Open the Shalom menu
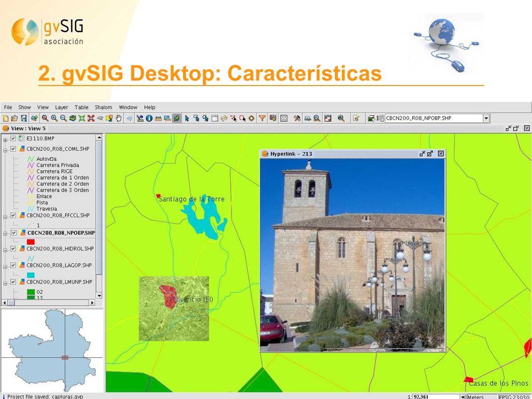532x399 pixels. [x=103, y=107]
